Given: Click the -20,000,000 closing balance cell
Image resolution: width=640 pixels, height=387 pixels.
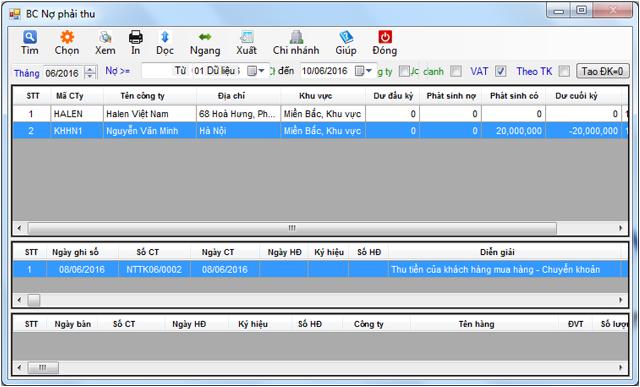Looking at the screenshot, I should [x=584, y=131].
